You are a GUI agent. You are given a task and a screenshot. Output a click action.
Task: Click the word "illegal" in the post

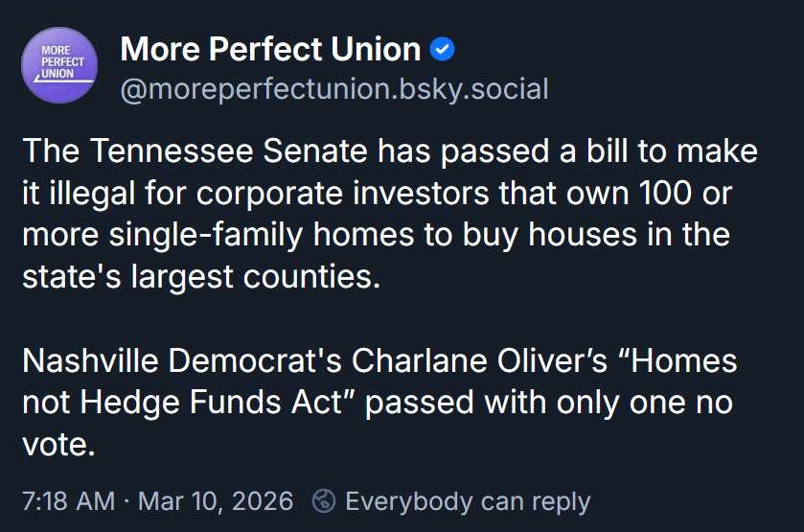coord(100,193)
